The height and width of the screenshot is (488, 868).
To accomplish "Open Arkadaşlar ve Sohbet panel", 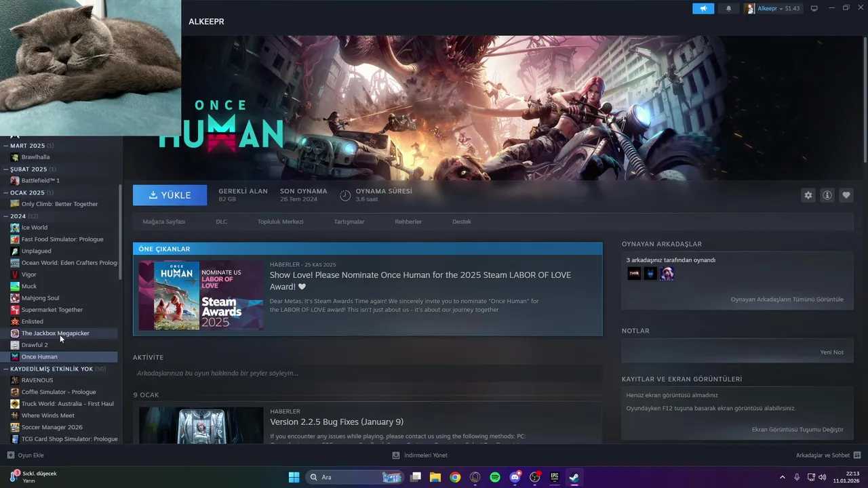I will click(829, 455).
